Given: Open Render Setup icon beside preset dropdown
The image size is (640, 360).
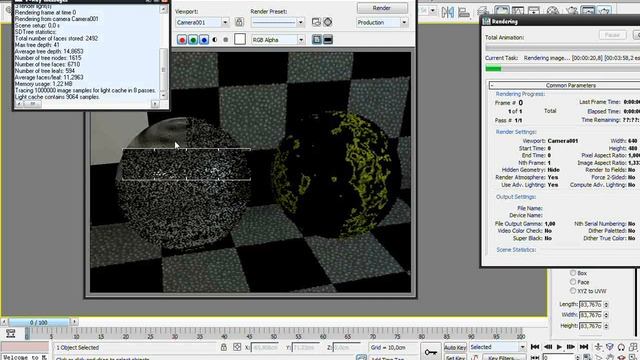Looking at the screenshot, I should 316,22.
